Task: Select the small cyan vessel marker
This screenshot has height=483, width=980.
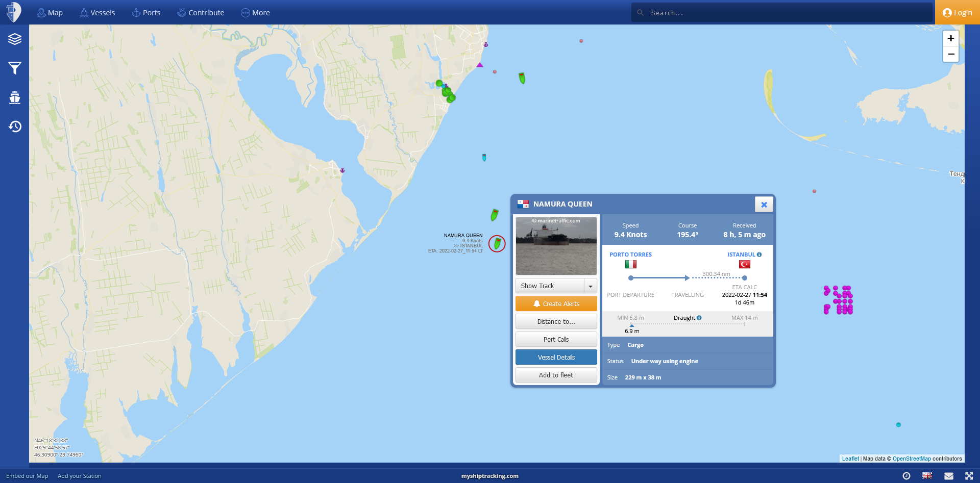Action: click(x=484, y=158)
